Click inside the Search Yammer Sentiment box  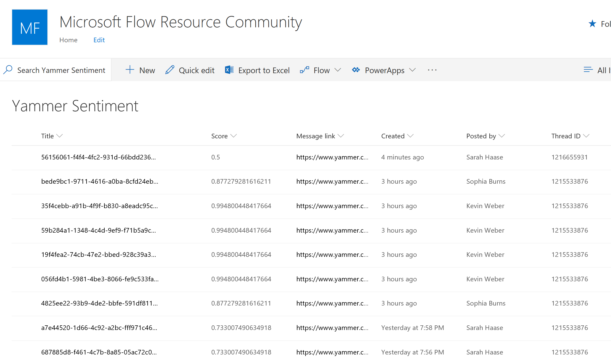coord(61,70)
